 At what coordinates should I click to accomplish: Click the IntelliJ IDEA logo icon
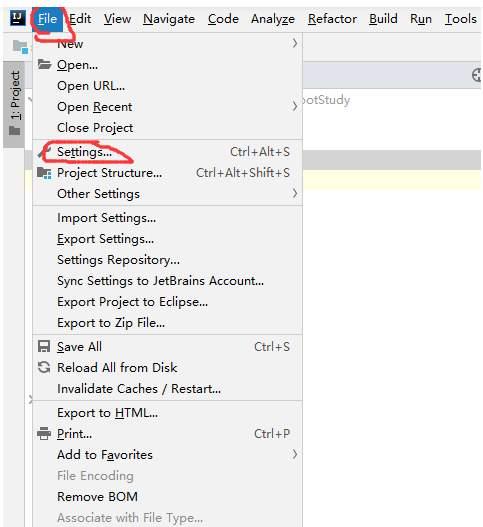tap(18, 18)
